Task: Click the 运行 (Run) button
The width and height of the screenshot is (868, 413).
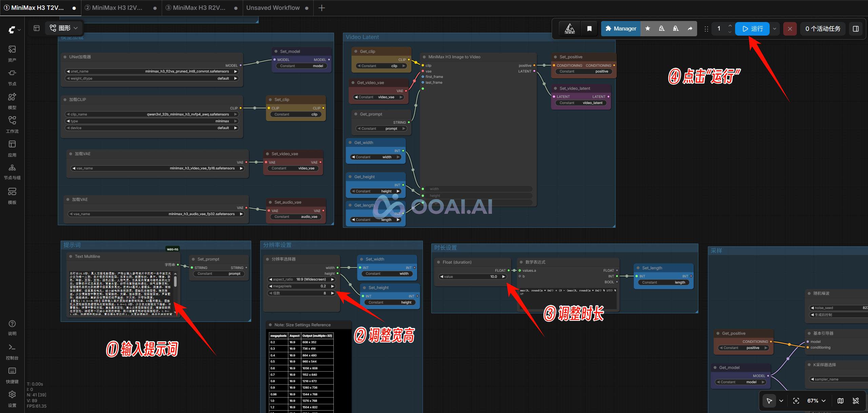Action: point(753,29)
